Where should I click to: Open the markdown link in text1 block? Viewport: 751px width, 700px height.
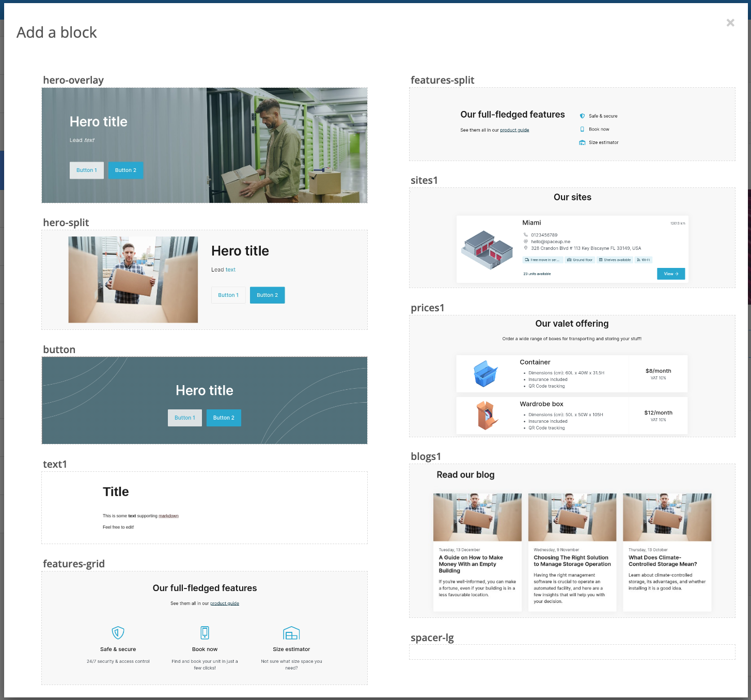point(168,516)
